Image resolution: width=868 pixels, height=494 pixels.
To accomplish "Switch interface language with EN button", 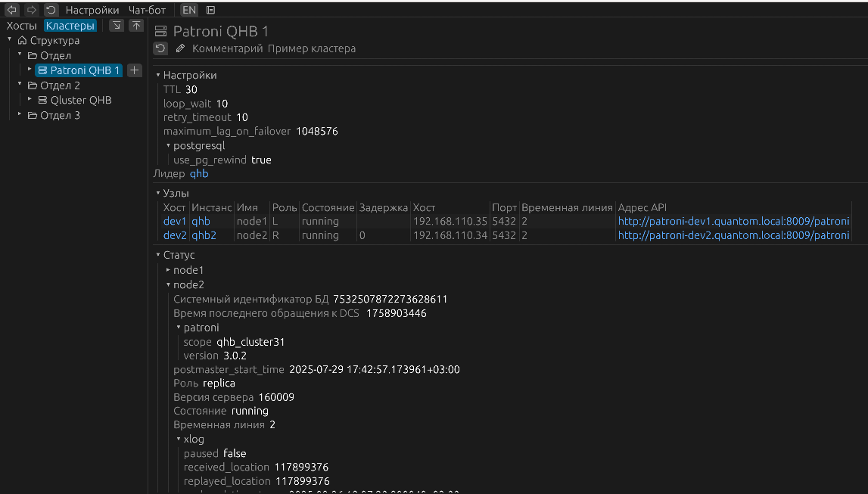I will pos(188,10).
